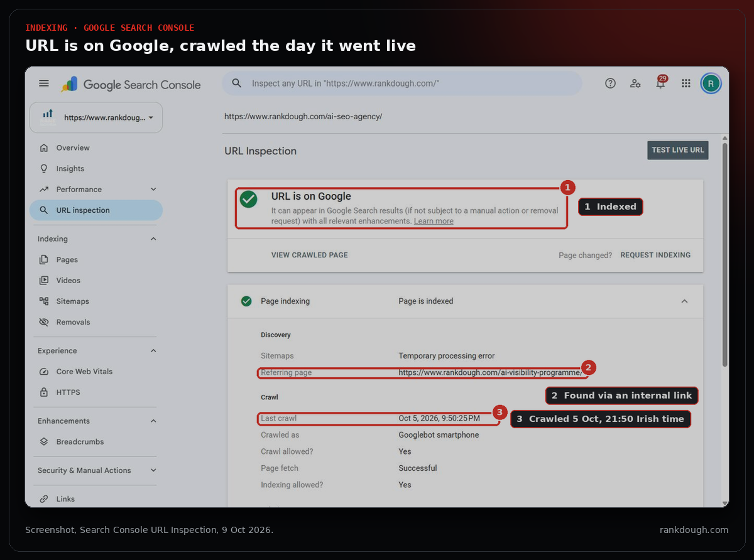
Task: Click the Breadcrumbs layers icon
Action: pyautogui.click(x=43, y=442)
